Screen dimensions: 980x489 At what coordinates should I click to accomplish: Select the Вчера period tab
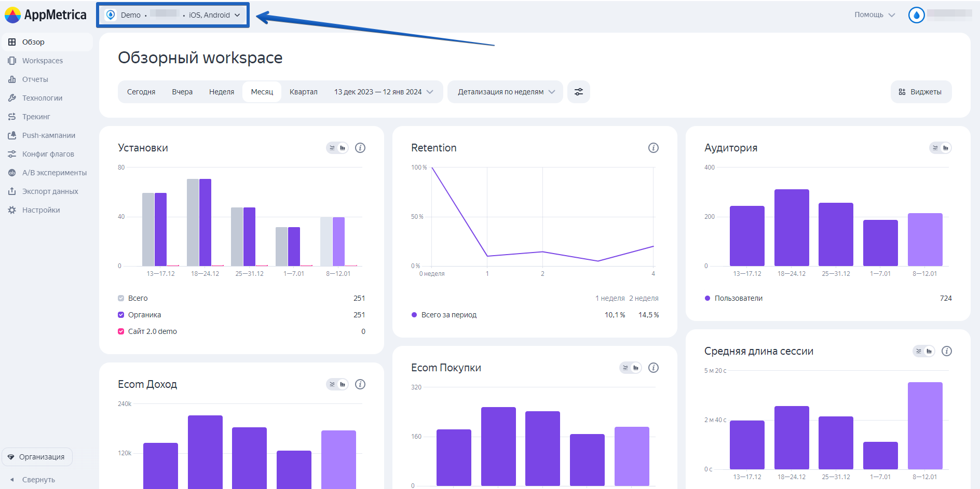pyautogui.click(x=182, y=92)
